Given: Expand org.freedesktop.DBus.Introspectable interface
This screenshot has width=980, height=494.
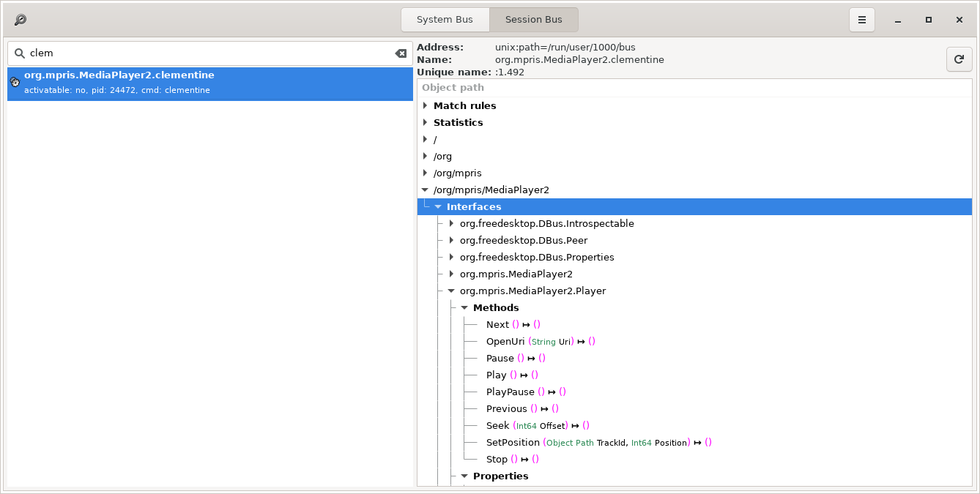Looking at the screenshot, I should (451, 224).
